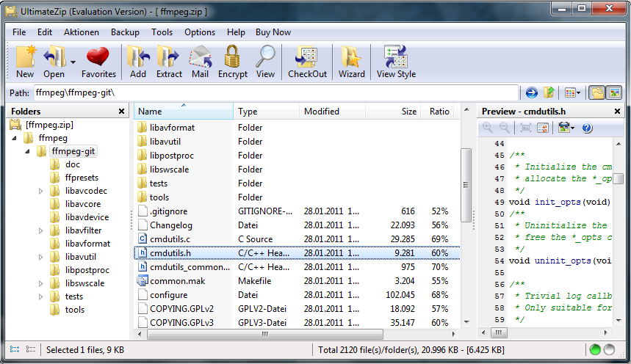Screen dimensions: 631x364
Task: Click the preview fit-to-window icon
Action: [525, 128]
